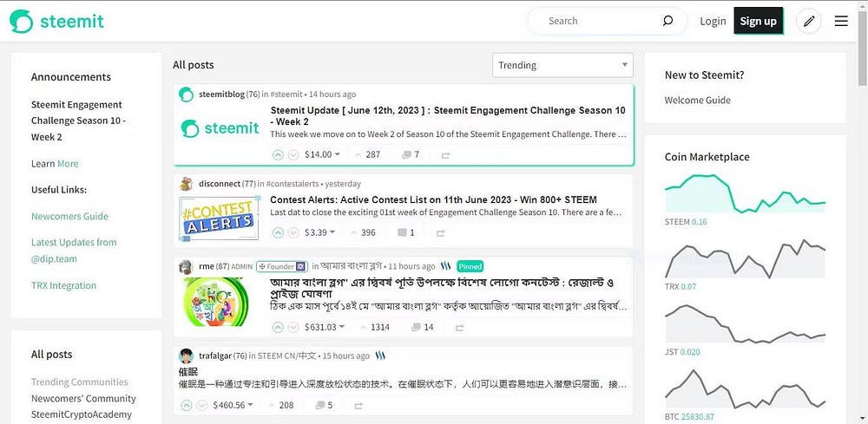Viewport: 868px width, 424px height.
Task: Upvote the steemitblog Steemit Update post
Action: (x=278, y=155)
